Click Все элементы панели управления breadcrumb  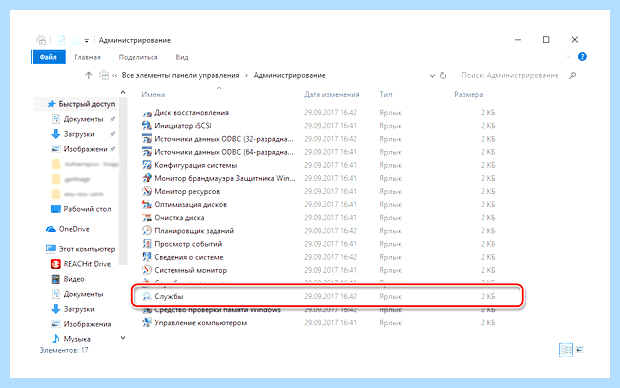(180, 75)
